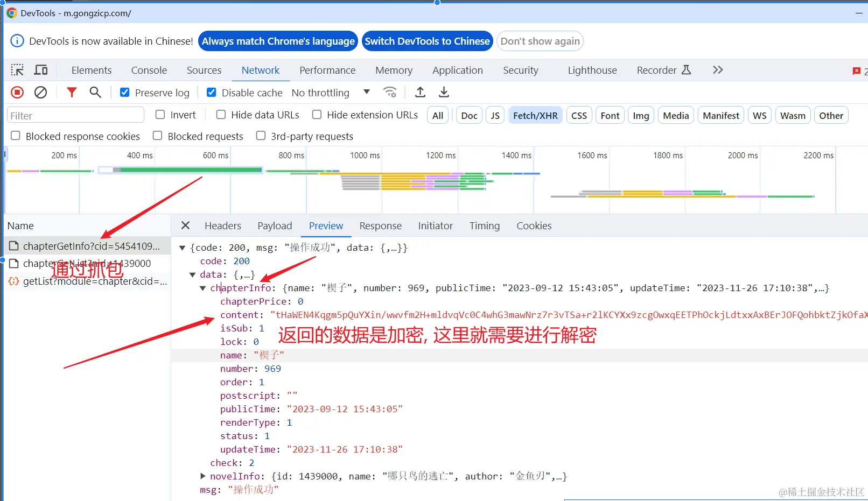Viewport: 868px width, 501px height.
Task: Import HAR file upload icon
Action: point(420,93)
